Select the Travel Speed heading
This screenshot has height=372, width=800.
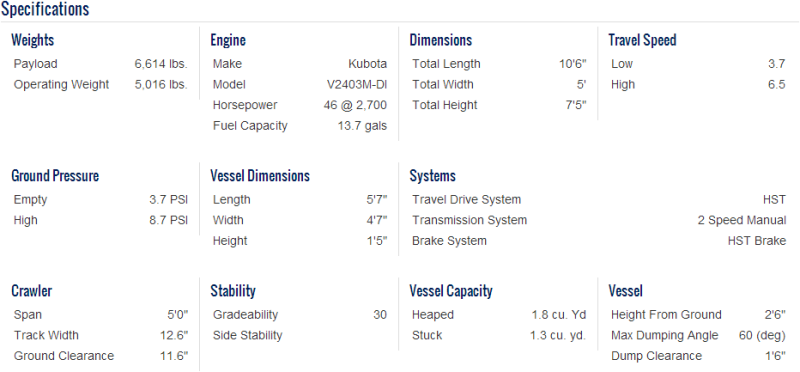coord(642,40)
